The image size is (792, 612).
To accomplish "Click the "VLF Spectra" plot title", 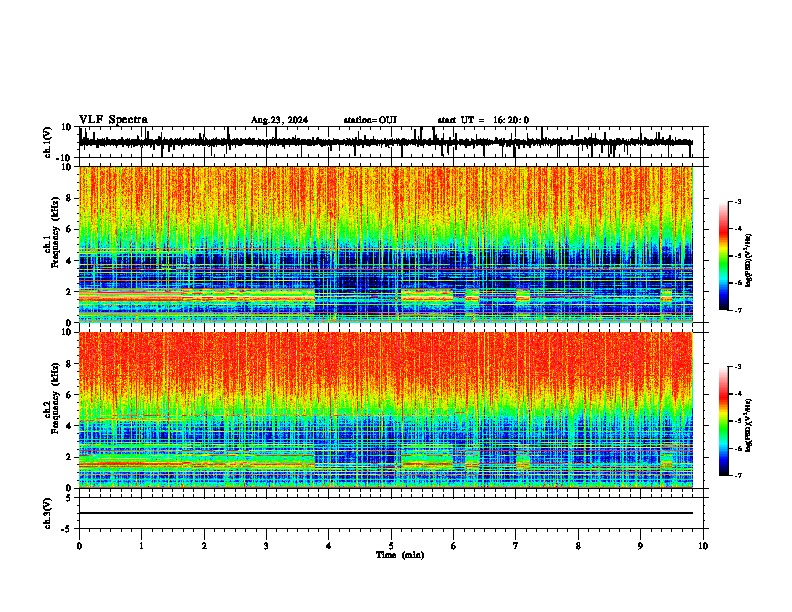I will click(x=113, y=120).
